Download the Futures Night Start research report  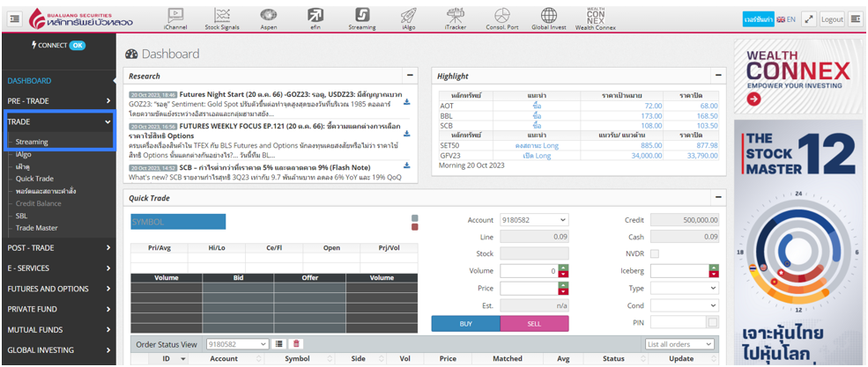406,102
